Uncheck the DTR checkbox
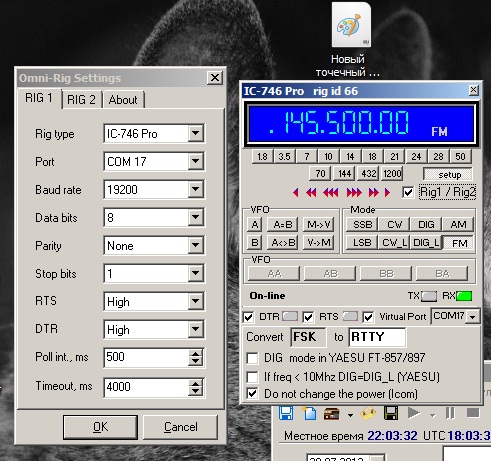This screenshot has width=491, height=461. coord(248,317)
